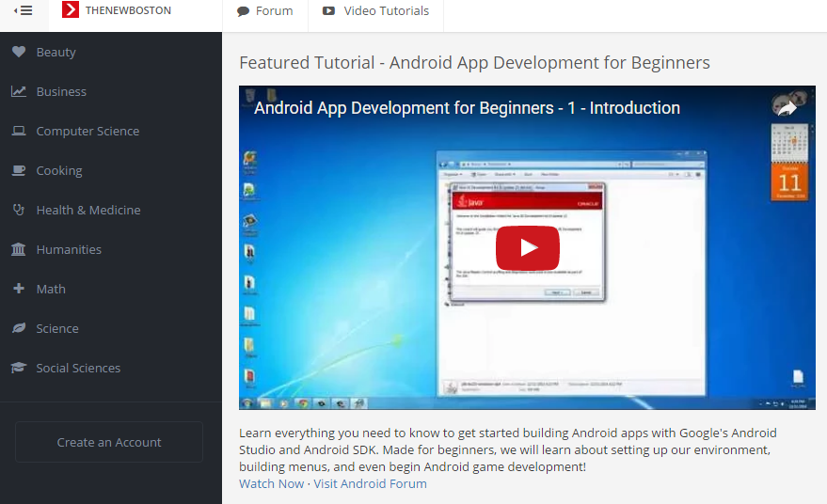
Task: Click the red thenewboston logo icon
Action: click(x=71, y=9)
